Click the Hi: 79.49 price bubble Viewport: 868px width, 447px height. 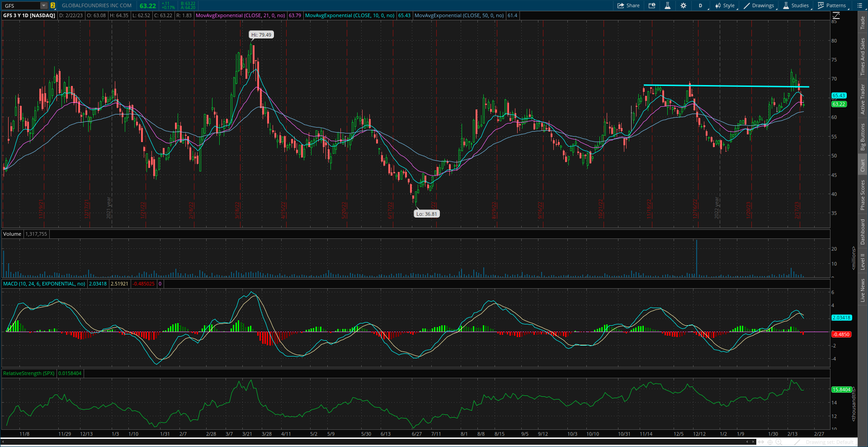(261, 35)
